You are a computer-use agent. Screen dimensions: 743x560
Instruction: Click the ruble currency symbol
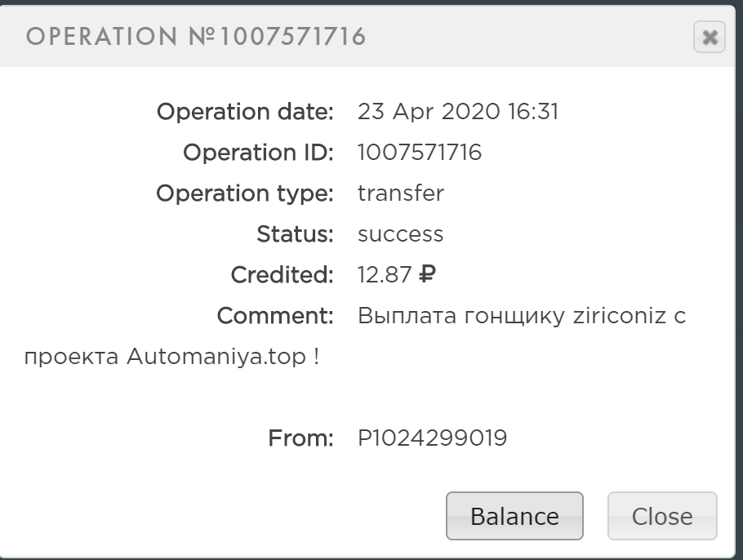(427, 275)
